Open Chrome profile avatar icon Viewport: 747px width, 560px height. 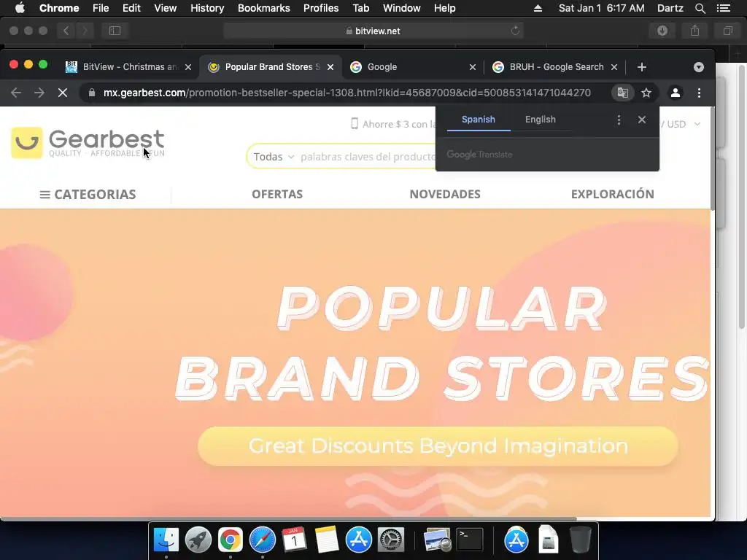[675, 93]
